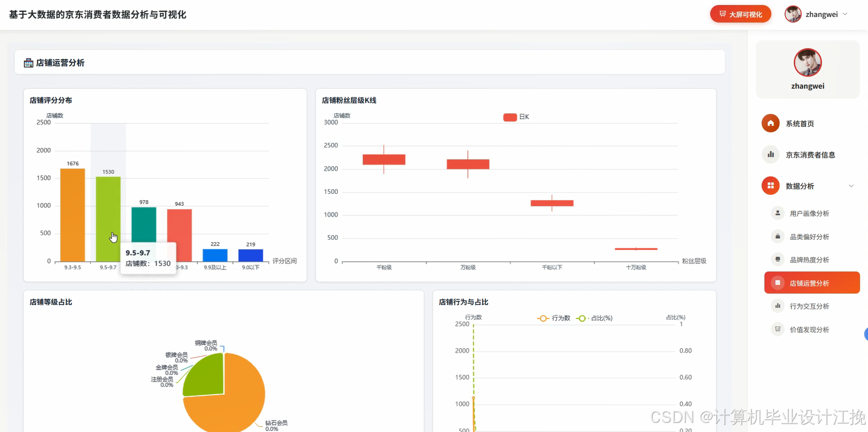Click the 品牌热度分析 icon

pos(778,260)
